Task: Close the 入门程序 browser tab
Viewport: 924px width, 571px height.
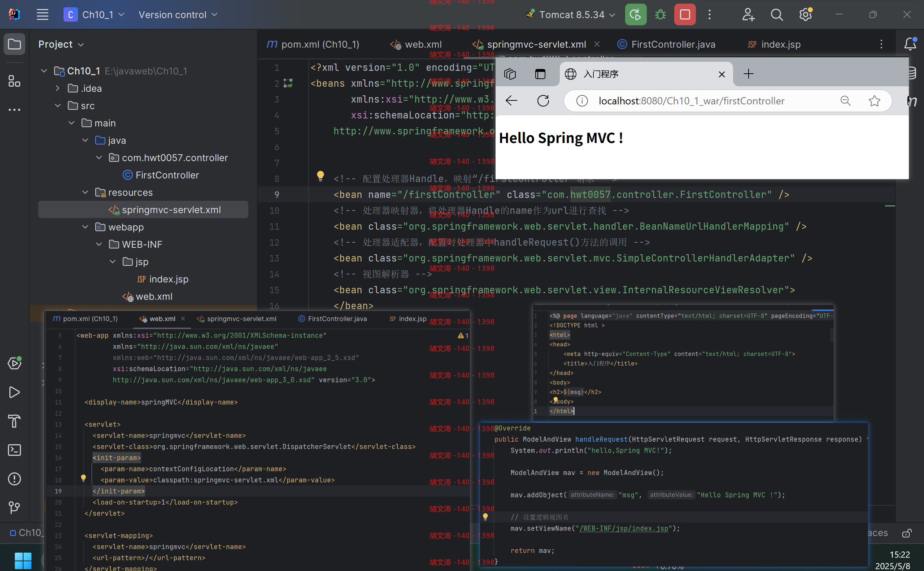Action: coord(722,74)
